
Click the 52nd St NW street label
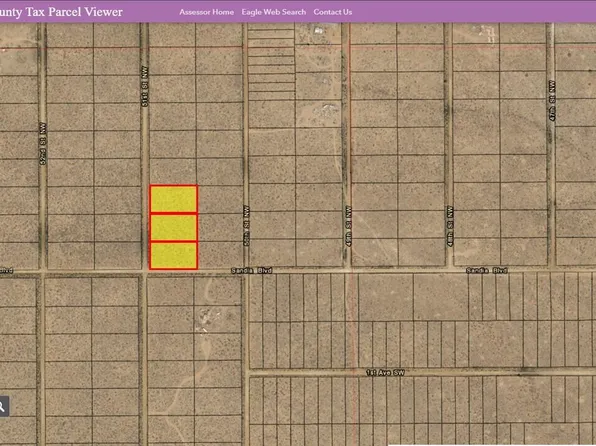click(x=43, y=143)
